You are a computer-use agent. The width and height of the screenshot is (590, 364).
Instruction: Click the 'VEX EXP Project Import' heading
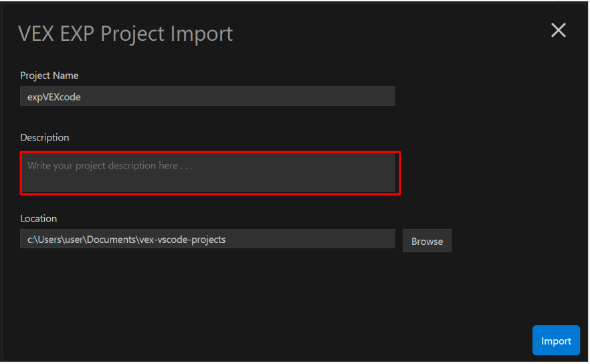[x=125, y=33]
